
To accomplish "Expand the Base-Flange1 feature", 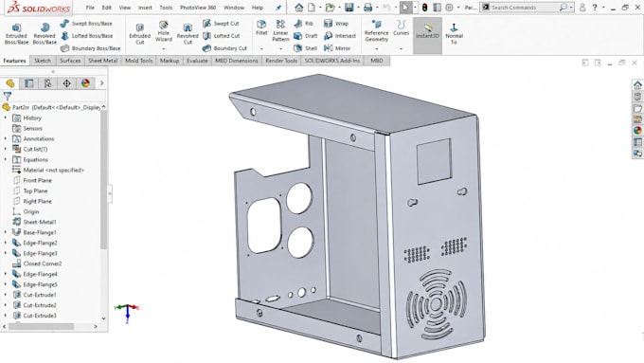I will [6, 233].
